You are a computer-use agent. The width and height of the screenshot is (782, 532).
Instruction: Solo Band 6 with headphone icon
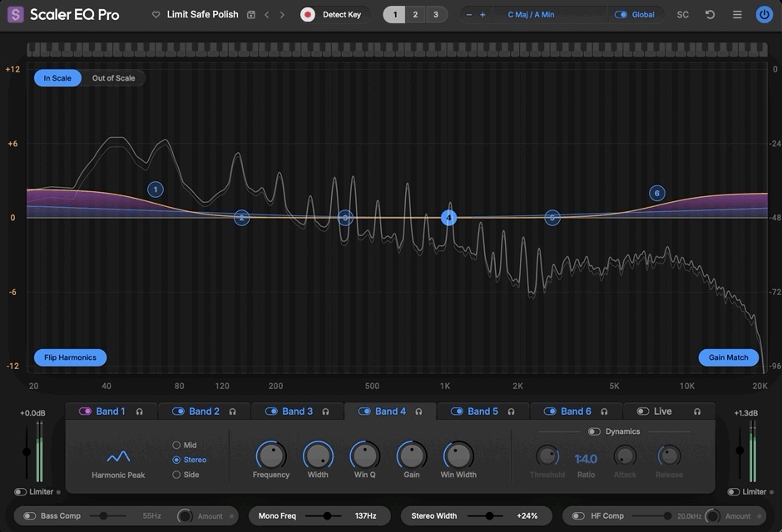(x=605, y=411)
